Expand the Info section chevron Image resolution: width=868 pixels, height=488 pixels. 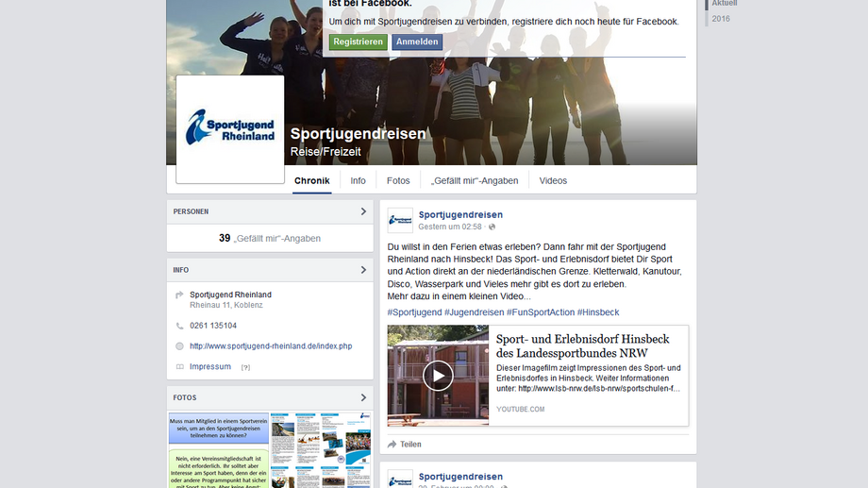pyautogui.click(x=363, y=270)
